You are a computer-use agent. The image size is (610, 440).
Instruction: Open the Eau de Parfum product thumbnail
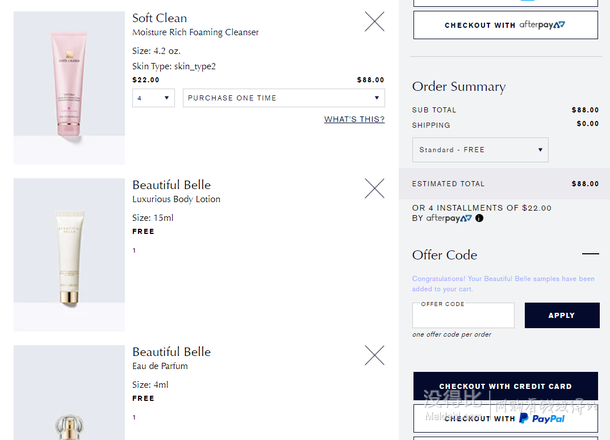(69, 393)
